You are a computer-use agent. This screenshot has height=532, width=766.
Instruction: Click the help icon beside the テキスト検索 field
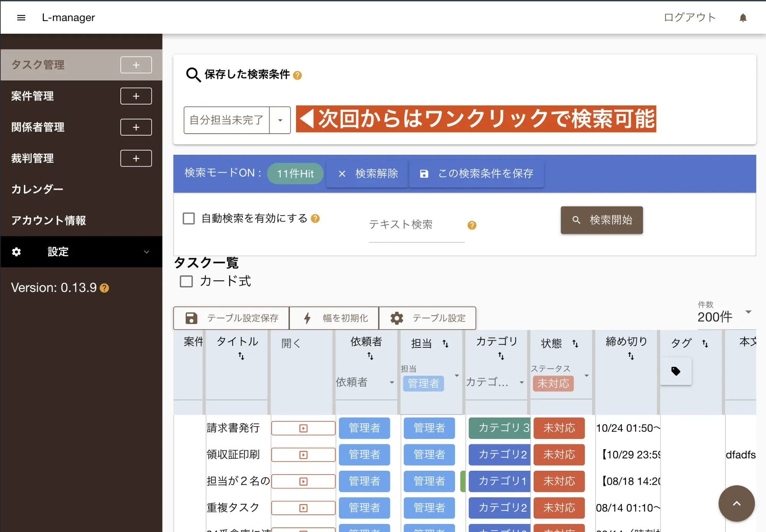(x=472, y=225)
